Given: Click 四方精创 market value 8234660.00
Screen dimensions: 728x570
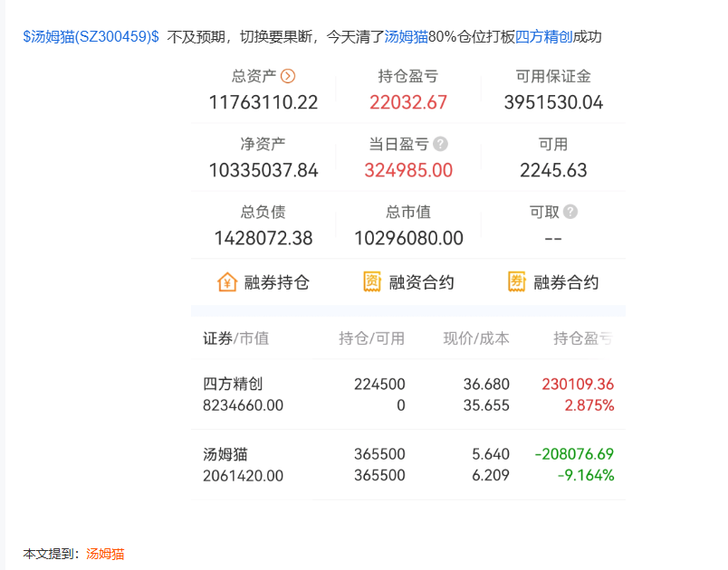Looking at the screenshot, I should 243,405.
